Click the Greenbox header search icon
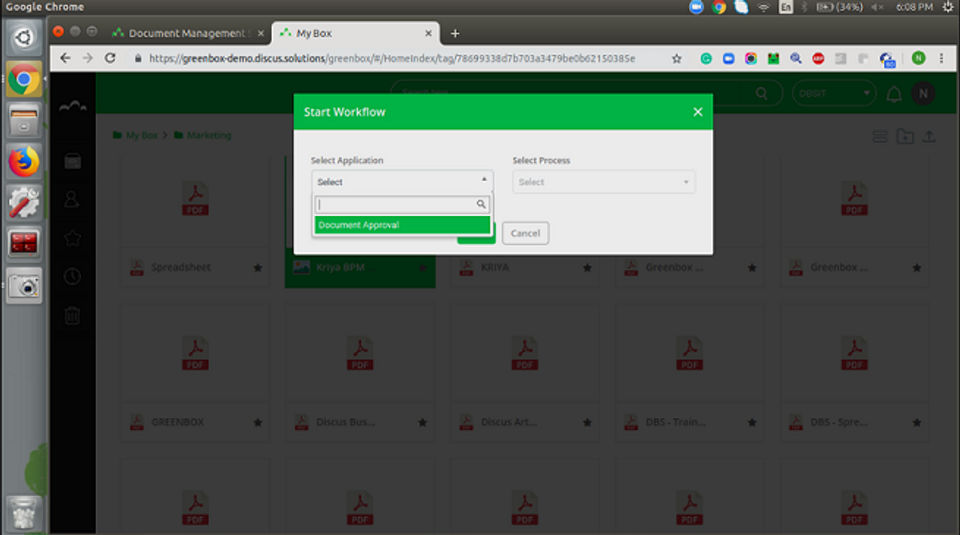960x535 pixels. click(761, 93)
